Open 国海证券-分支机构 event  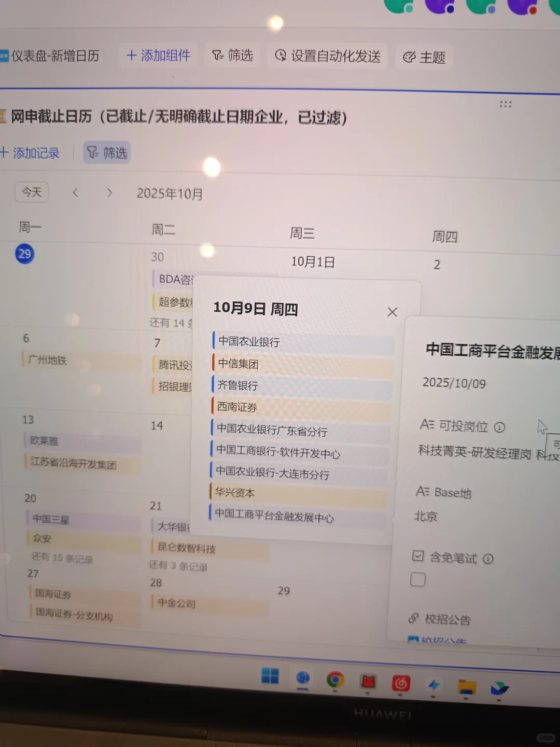[x=86, y=615]
